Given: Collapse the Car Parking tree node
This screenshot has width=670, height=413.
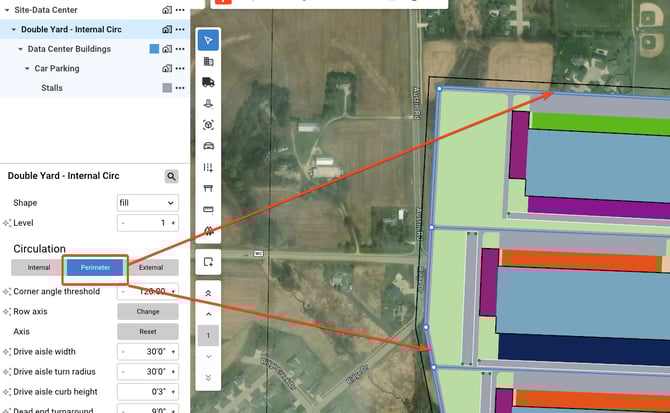Looking at the screenshot, I should [x=27, y=69].
